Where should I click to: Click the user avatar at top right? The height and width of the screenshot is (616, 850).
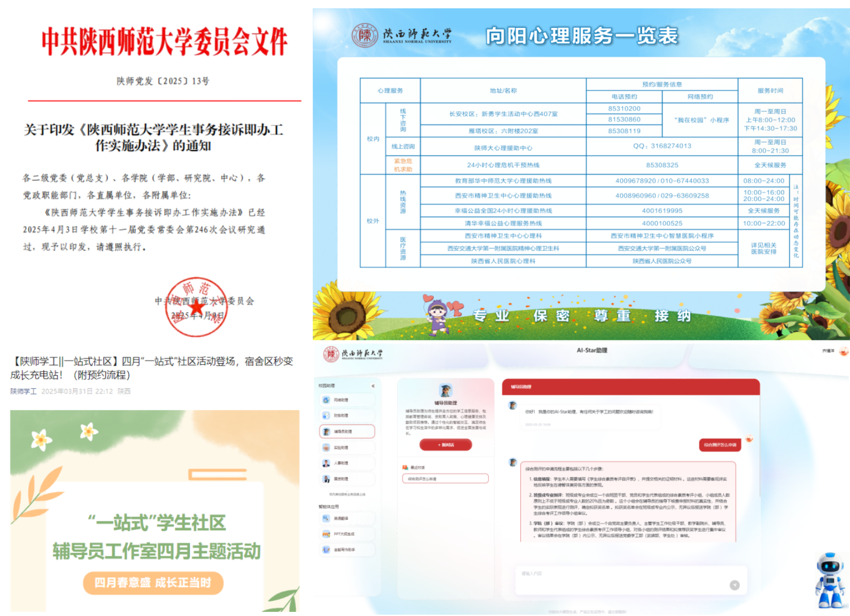(843, 351)
